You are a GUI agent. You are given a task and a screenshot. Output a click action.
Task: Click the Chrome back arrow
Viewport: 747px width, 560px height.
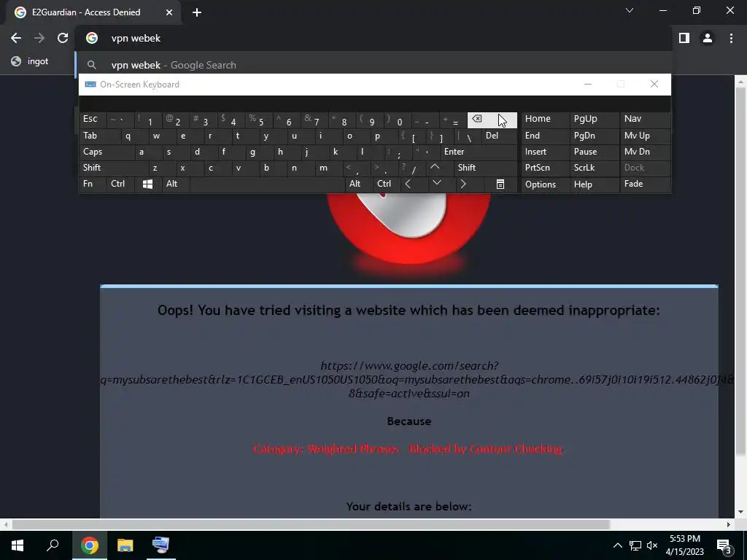coord(16,38)
